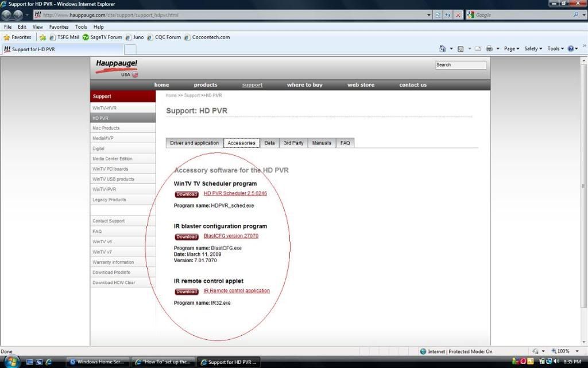Click the Hauppauge site Search input field
Screen dimensions: 588x368
point(461,65)
